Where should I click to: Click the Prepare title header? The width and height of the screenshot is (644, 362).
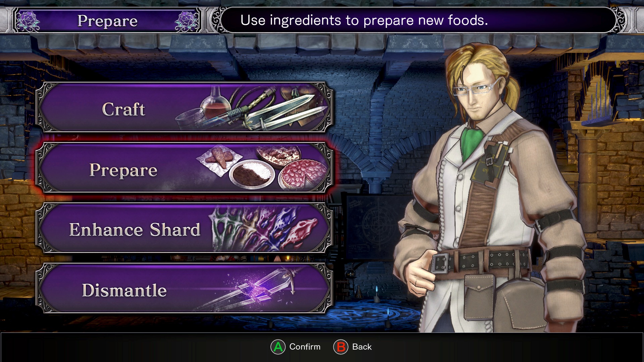click(107, 21)
